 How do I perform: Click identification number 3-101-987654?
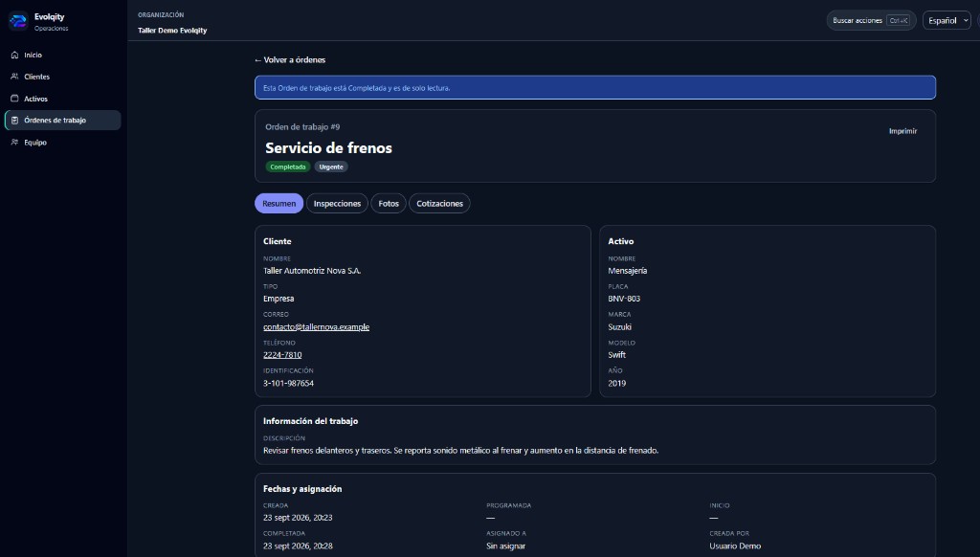click(288, 383)
